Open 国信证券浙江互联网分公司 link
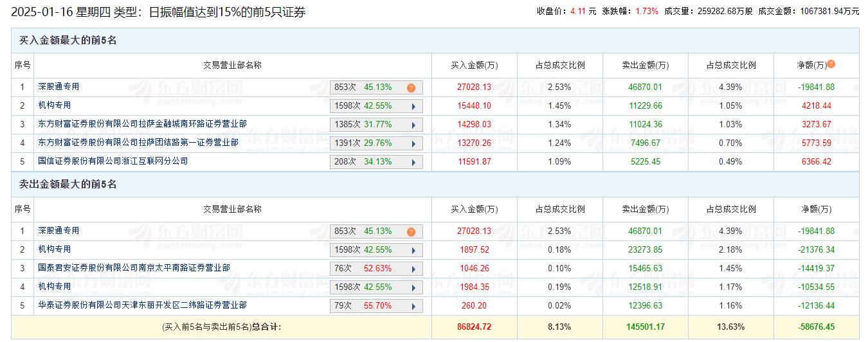868x342 pixels. (x=113, y=161)
